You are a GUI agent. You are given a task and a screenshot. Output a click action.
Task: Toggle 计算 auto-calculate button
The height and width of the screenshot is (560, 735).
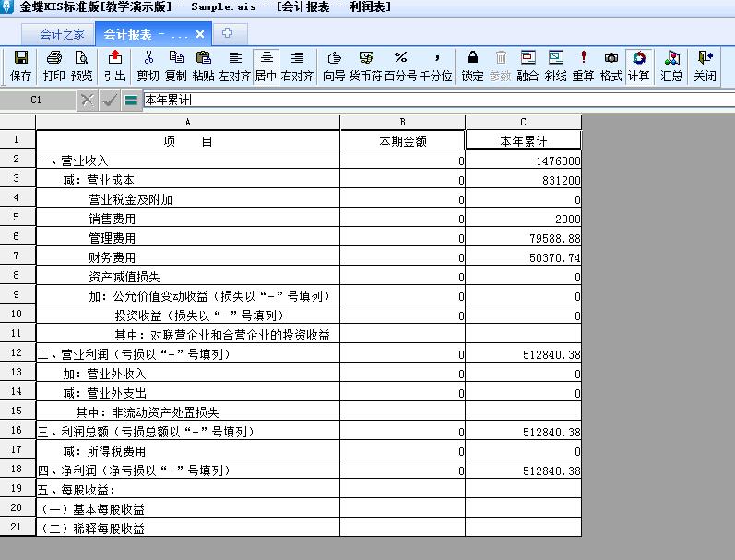[x=638, y=66]
